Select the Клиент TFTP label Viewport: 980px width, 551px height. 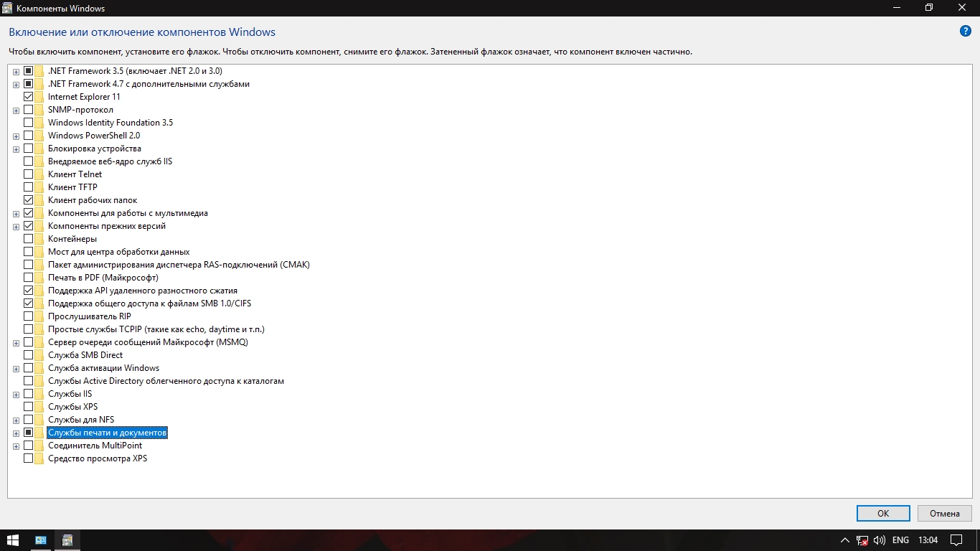tap(72, 187)
